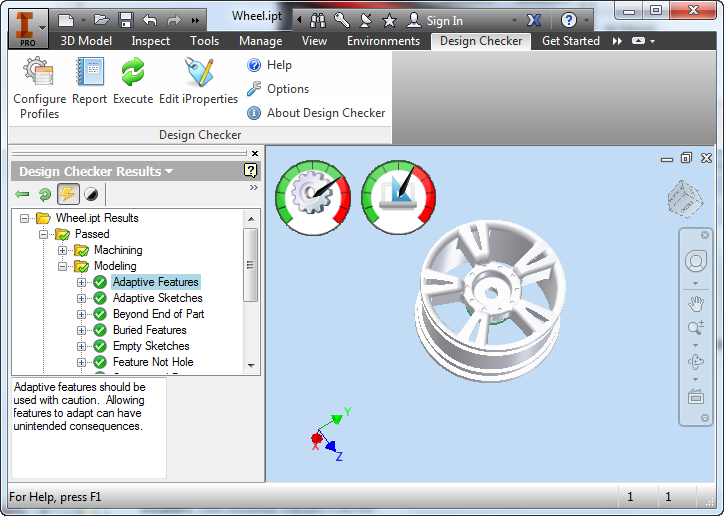Switch to the 3D Model tab
This screenshot has width=724, height=516.
[86, 41]
